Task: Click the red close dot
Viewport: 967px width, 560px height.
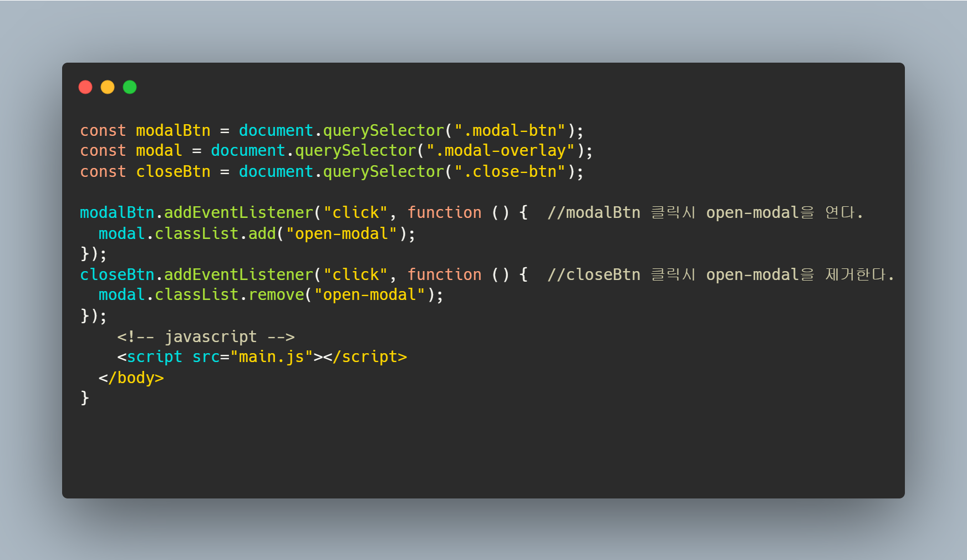Action: click(x=85, y=87)
